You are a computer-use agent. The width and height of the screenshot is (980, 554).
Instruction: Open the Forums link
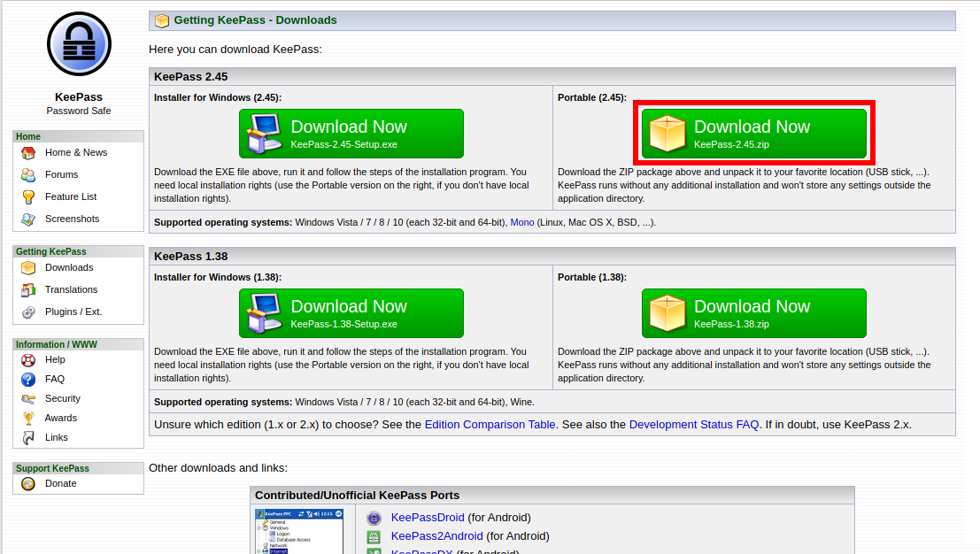point(61,174)
